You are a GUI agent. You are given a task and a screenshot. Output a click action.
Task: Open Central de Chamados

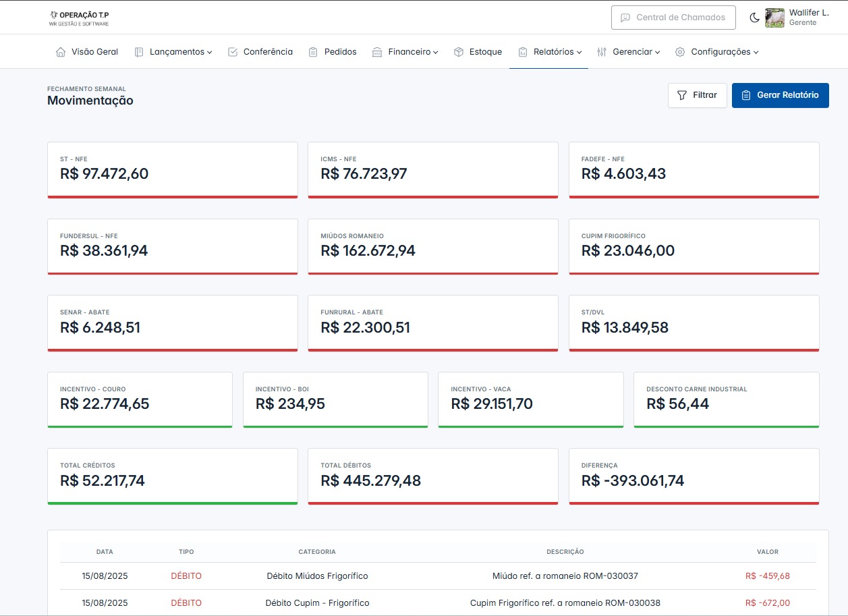[x=673, y=18]
